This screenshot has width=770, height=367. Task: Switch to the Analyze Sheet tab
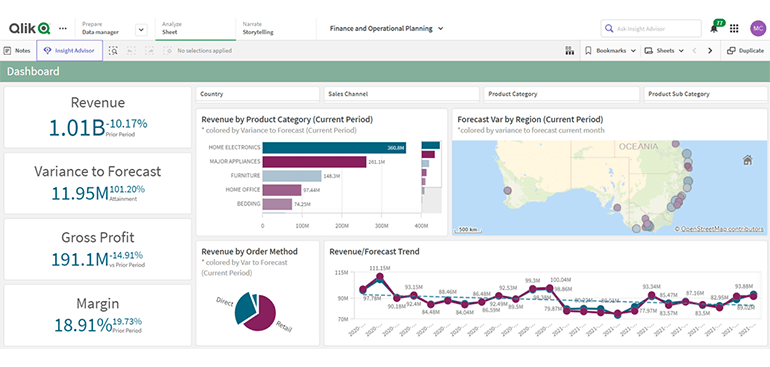tap(194, 28)
